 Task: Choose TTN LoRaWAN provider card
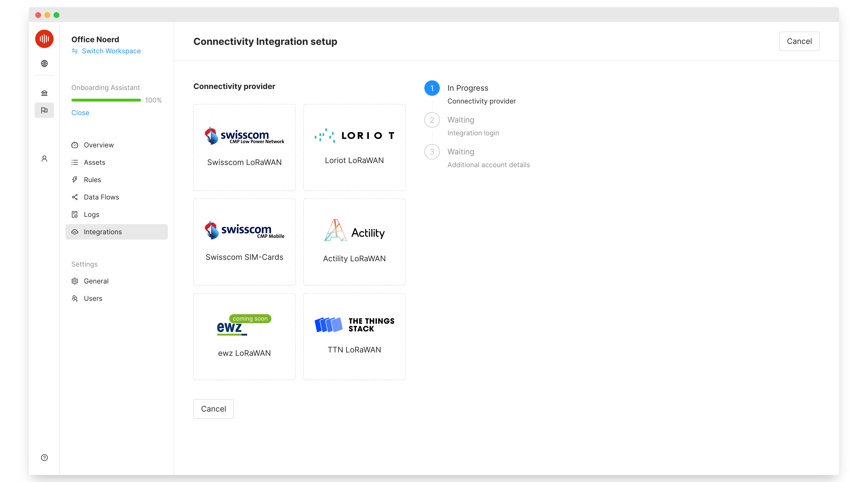(x=354, y=336)
